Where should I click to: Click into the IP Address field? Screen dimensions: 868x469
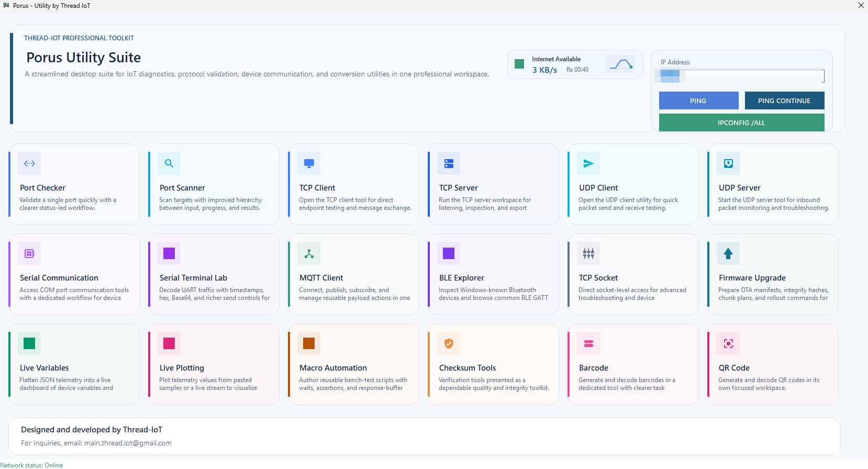click(x=741, y=76)
